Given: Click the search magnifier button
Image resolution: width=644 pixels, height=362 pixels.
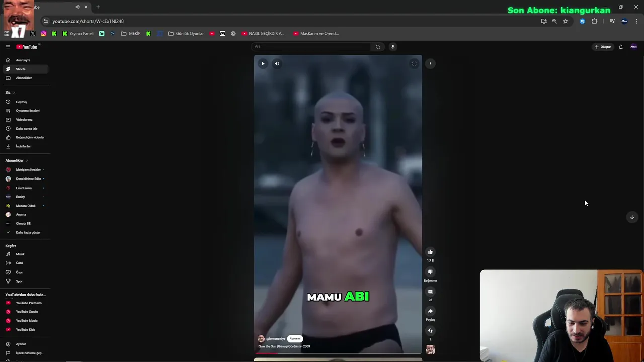Looking at the screenshot, I should 378,47.
